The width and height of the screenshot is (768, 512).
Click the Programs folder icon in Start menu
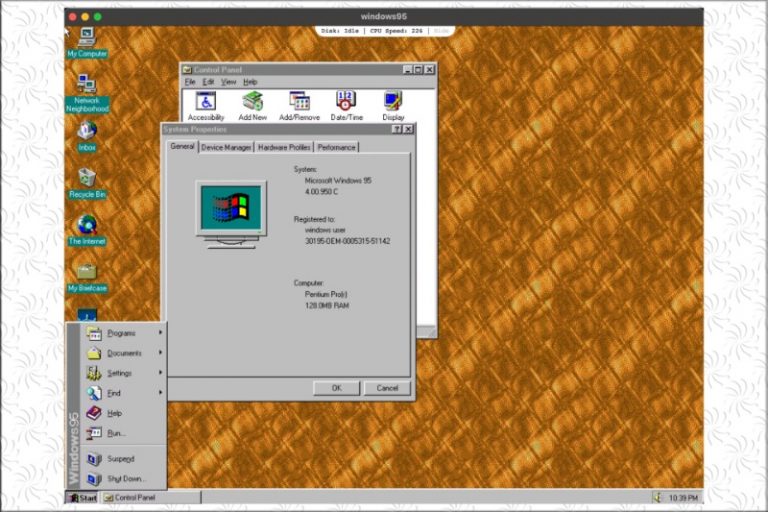[94, 333]
